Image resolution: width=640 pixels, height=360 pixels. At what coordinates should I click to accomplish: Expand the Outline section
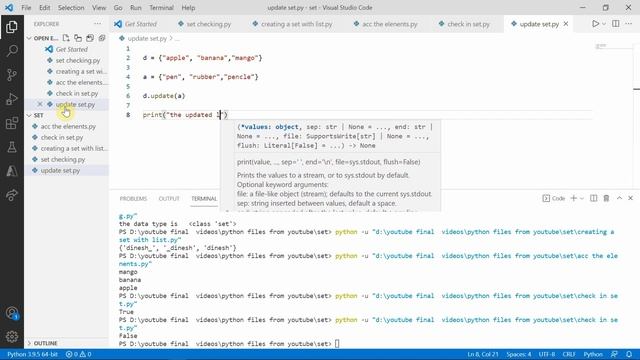click(x=29, y=343)
